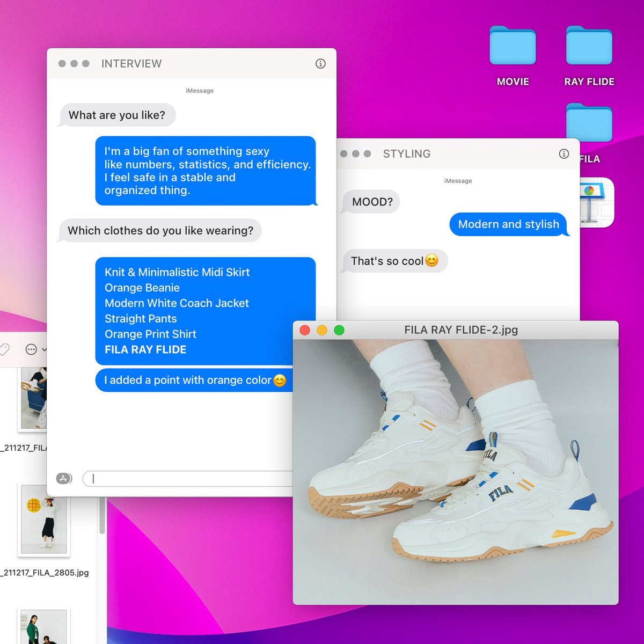This screenshot has width=644, height=644.
Task: Close the FILA RAY FLIDE-2.jpg preview window
Action: coord(305,330)
